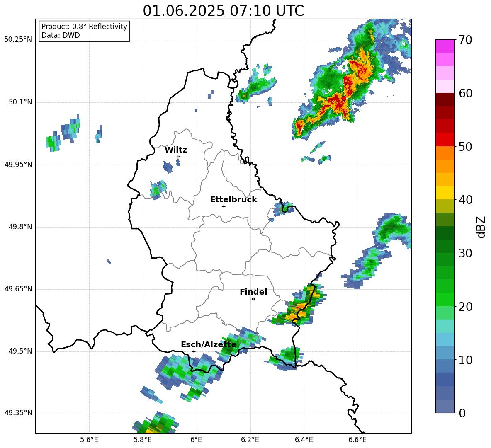Click the 5.6°E longitude label
Screen dimensions: 491x448
pos(89,440)
